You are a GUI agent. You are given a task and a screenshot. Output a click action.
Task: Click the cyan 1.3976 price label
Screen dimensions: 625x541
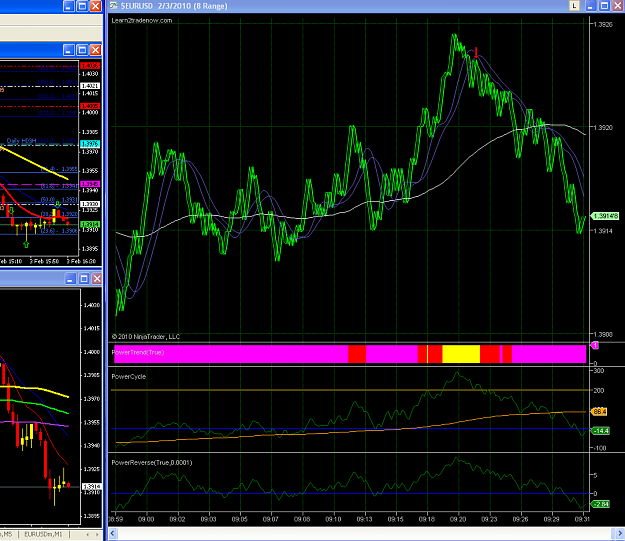90,144
